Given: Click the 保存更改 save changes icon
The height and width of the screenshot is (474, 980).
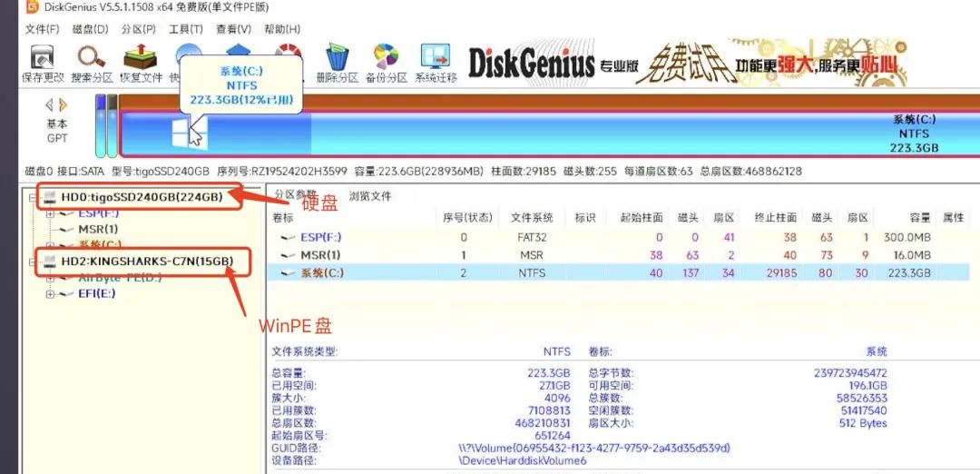Looking at the screenshot, I should (x=43, y=57).
